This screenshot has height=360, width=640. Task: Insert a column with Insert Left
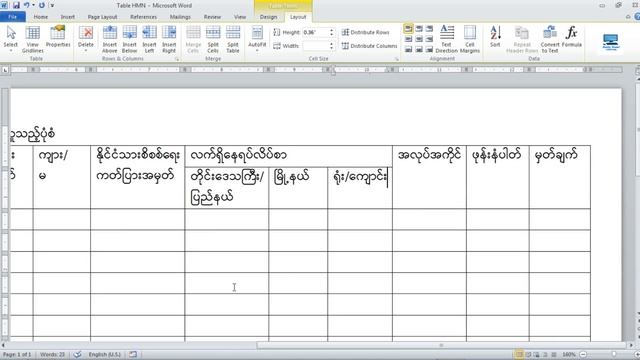click(x=149, y=39)
